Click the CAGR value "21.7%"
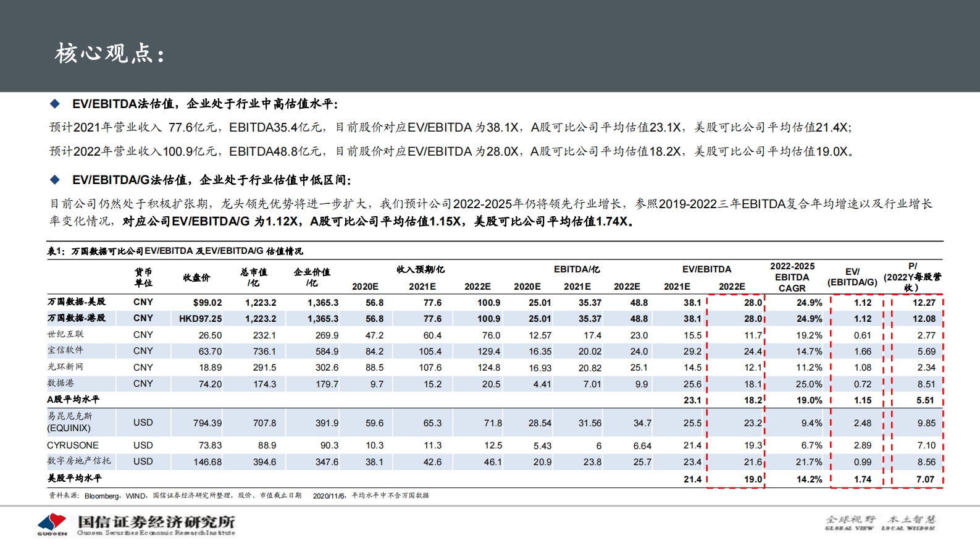The height and width of the screenshot is (551, 980). tap(809, 462)
